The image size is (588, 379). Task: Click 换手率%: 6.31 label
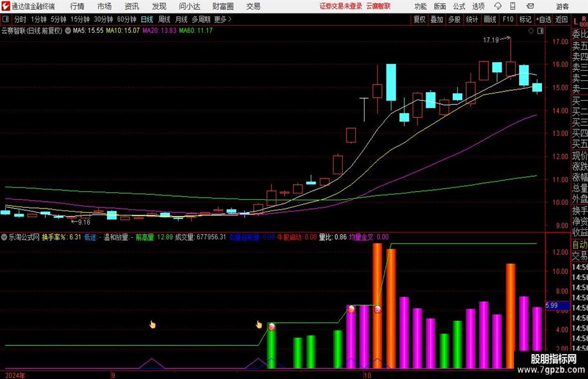(x=62, y=237)
